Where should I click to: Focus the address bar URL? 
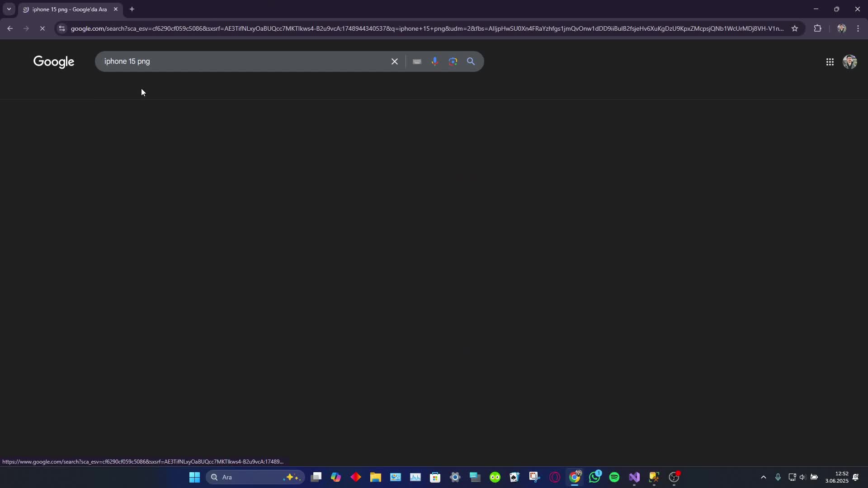(427, 28)
